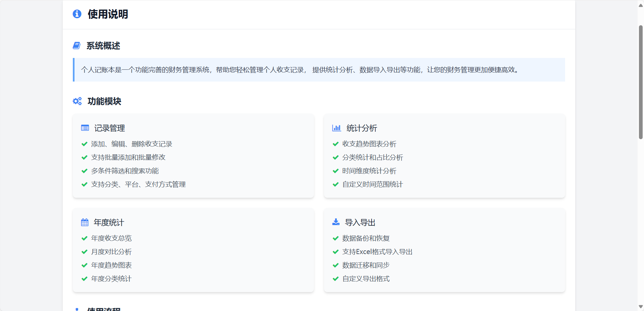Viewport: 644px width, 311px height.
Task: Select the 统计分析 module heading
Action: tap(361, 128)
